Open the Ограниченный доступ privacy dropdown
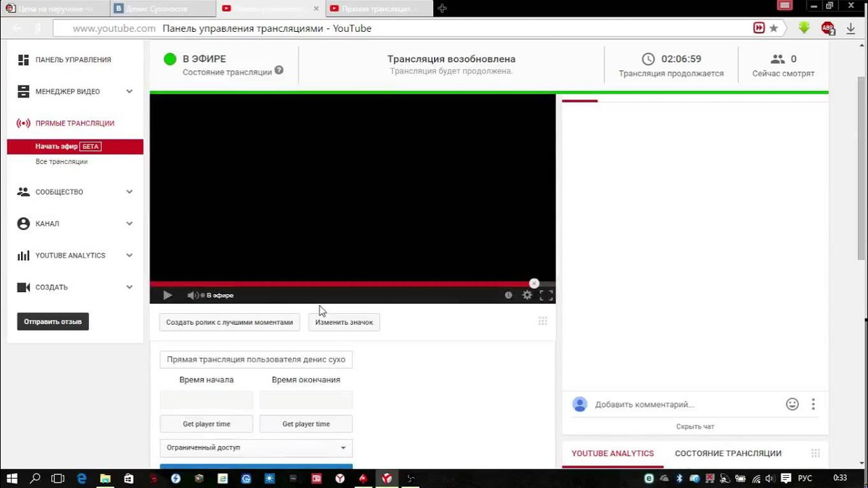868x488 pixels. tap(256, 448)
